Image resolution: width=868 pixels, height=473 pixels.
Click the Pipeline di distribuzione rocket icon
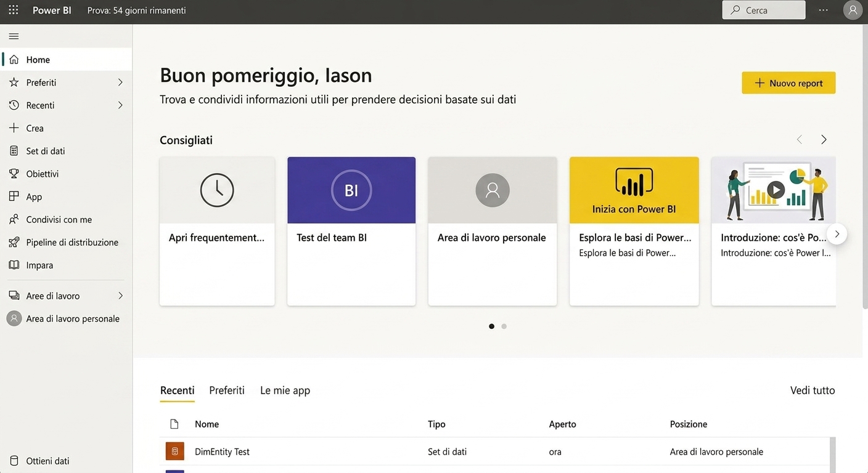point(14,242)
